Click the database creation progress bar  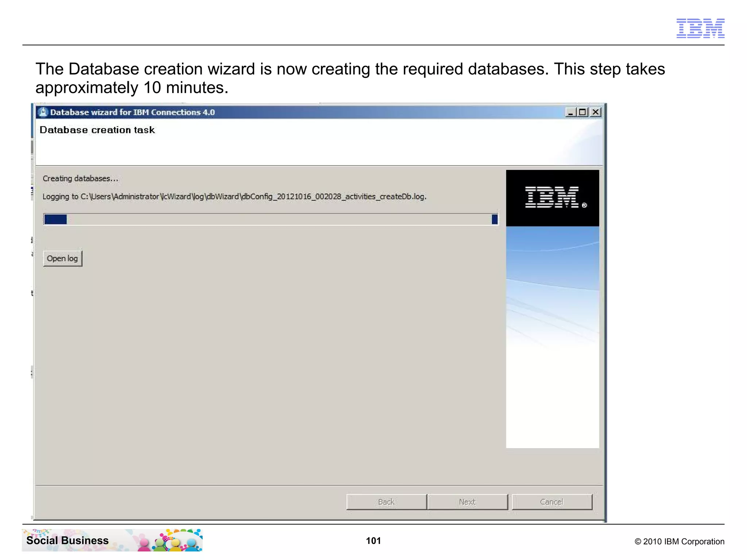pyautogui.click(x=271, y=219)
